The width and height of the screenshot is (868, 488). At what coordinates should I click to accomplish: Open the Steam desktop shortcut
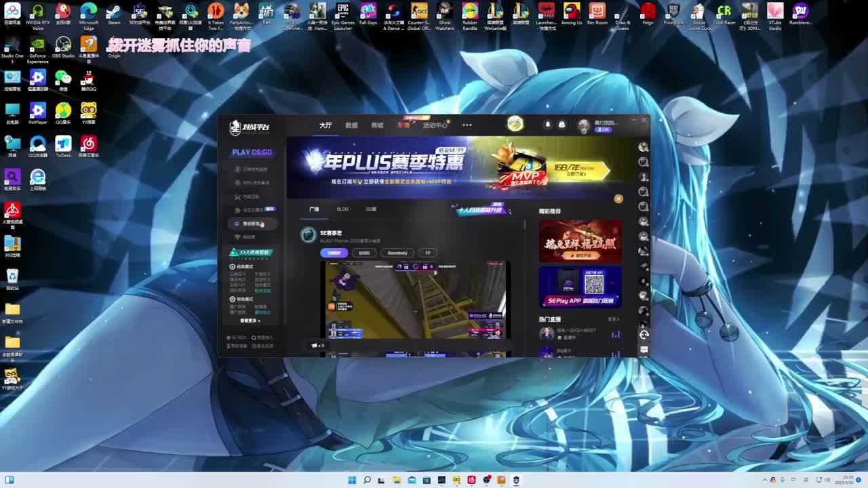114,14
